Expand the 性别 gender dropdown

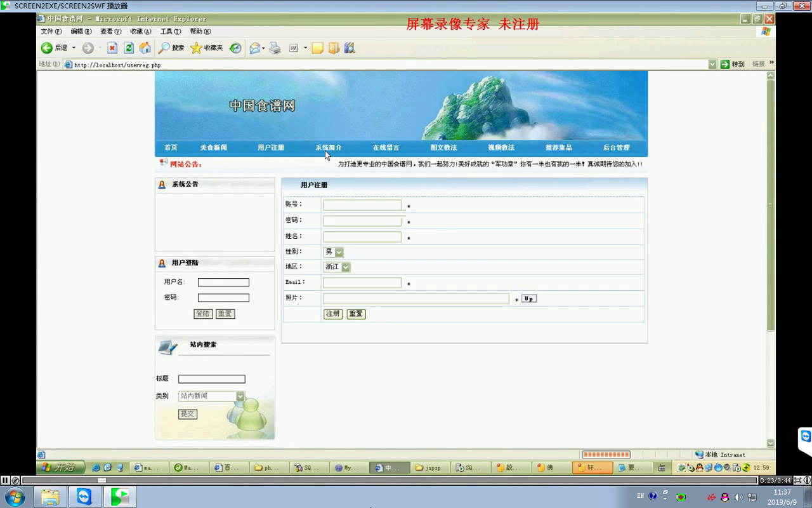coord(339,252)
